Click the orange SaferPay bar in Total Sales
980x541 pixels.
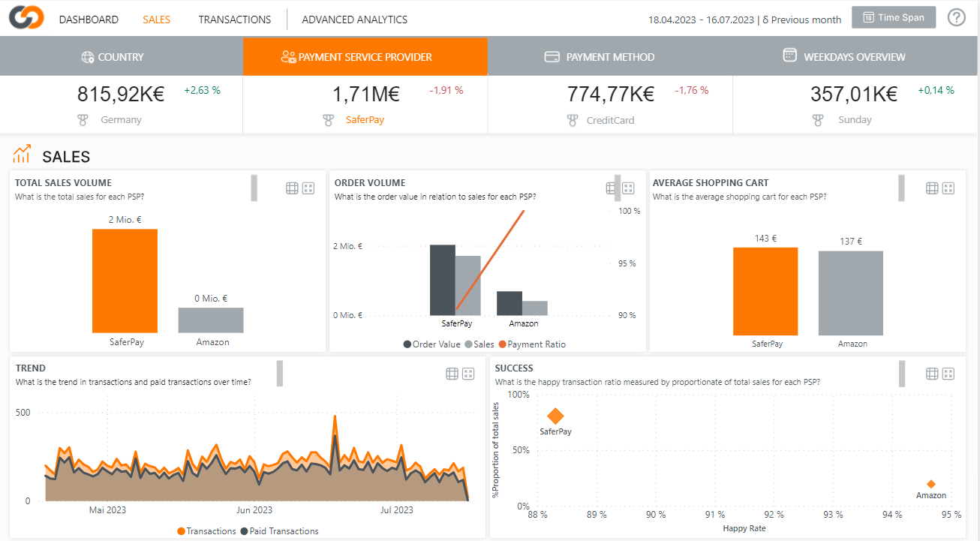[125, 281]
